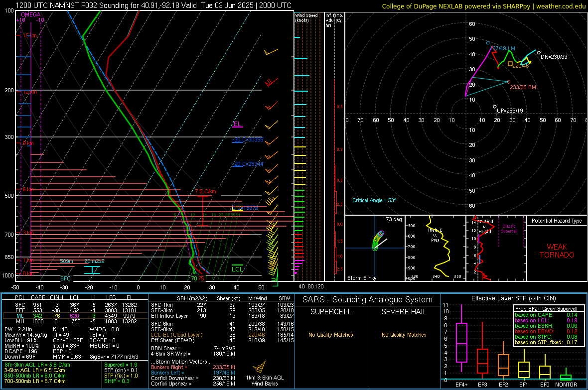Viewport: 588px width, 390px height.
Task: Click the magenta EL label on the skew-T
Action: (x=237, y=124)
